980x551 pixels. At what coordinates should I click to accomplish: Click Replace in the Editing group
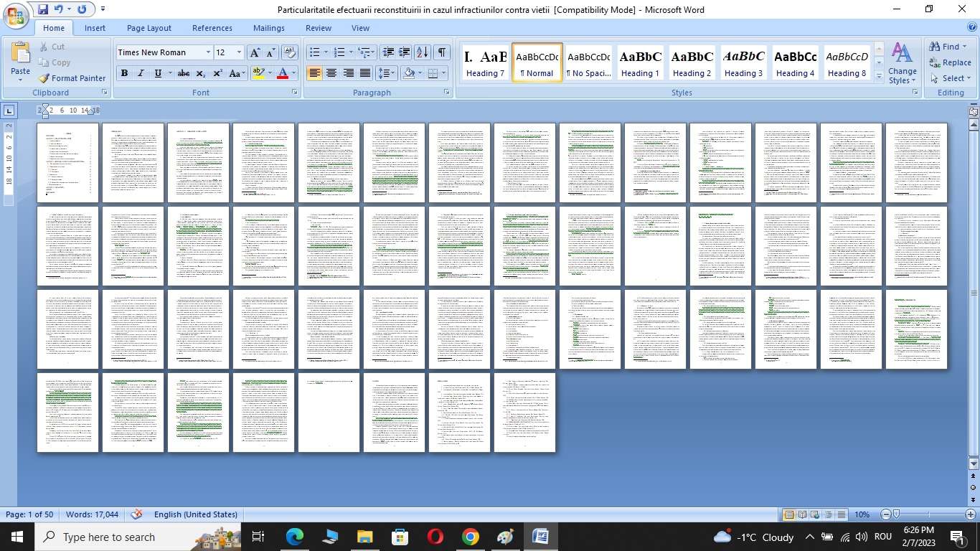(950, 62)
